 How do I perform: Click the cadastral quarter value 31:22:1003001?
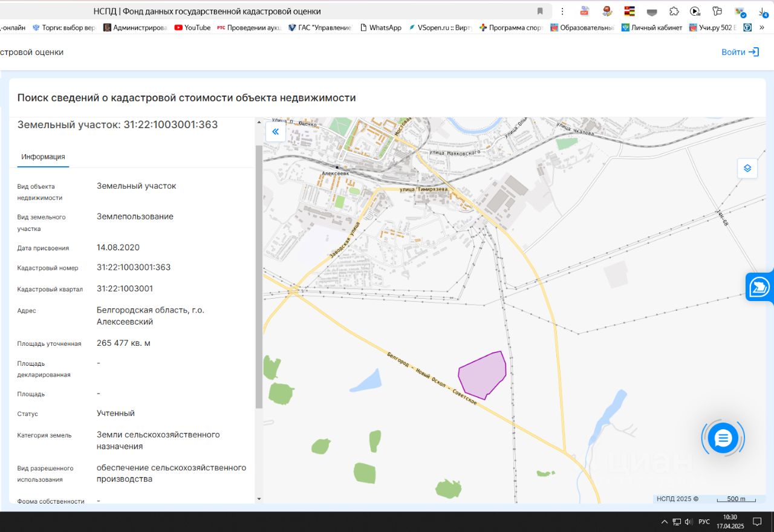point(125,288)
